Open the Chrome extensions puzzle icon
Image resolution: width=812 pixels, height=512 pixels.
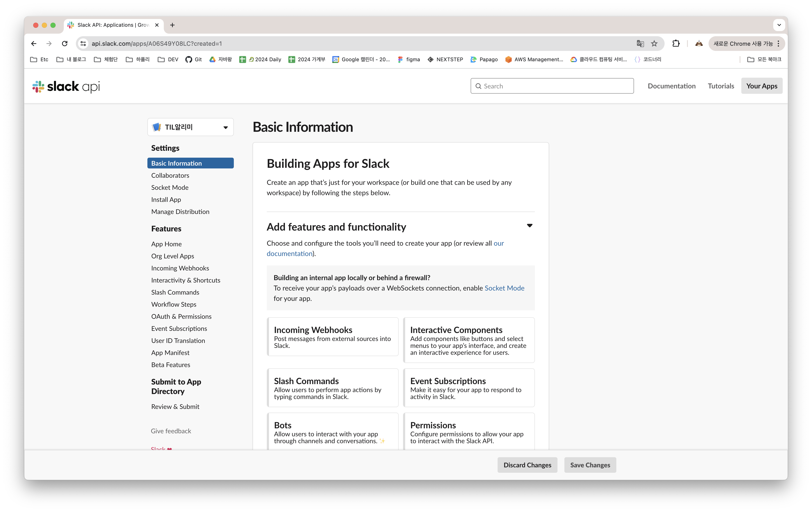point(676,44)
